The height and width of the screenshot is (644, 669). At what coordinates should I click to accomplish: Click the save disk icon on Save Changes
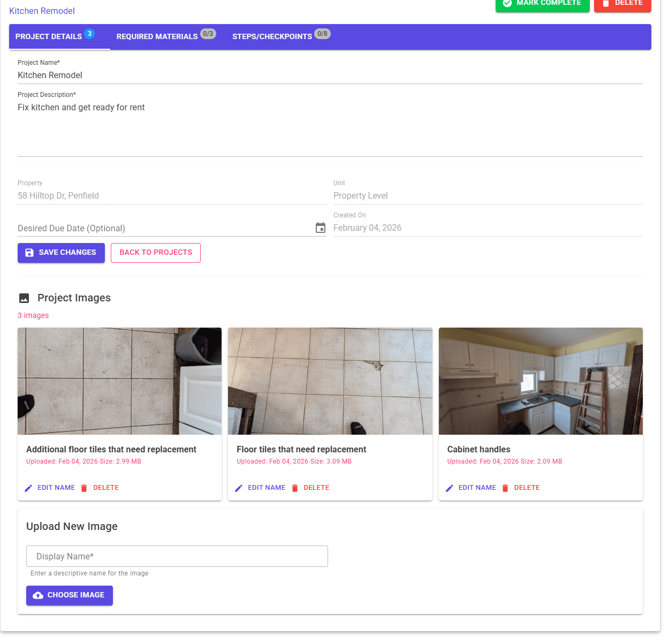tap(28, 253)
